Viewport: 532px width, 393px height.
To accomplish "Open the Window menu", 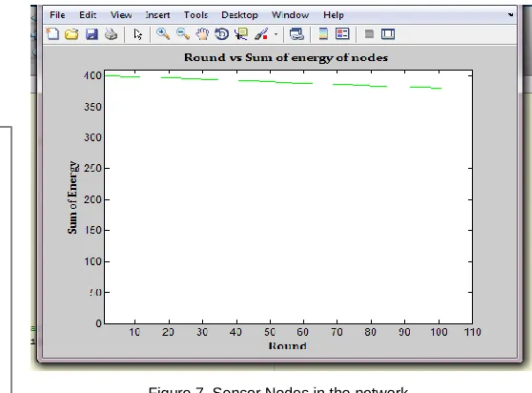I will 290,15.
